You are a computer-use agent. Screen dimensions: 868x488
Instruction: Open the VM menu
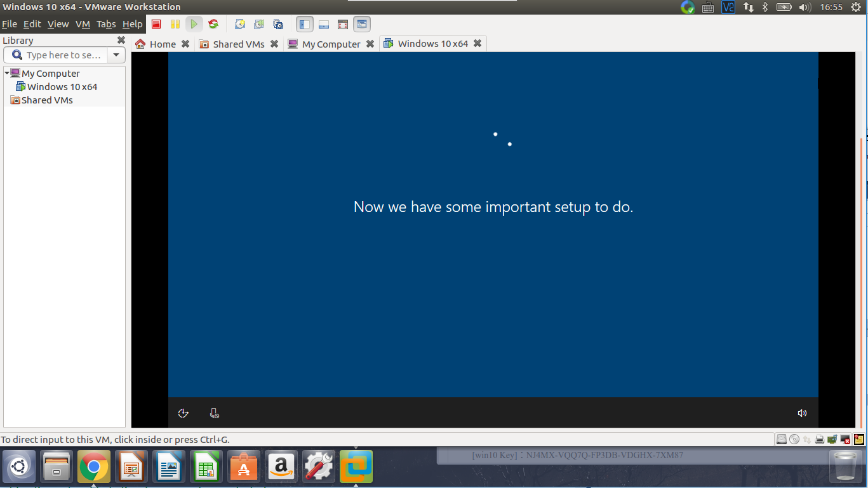pyautogui.click(x=83, y=24)
